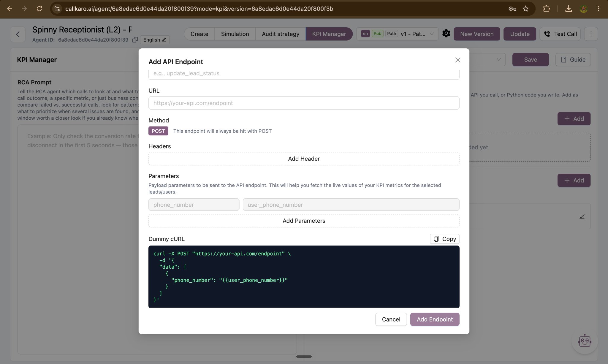Click the RCA Prompt text area

click(x=78, y=239)
